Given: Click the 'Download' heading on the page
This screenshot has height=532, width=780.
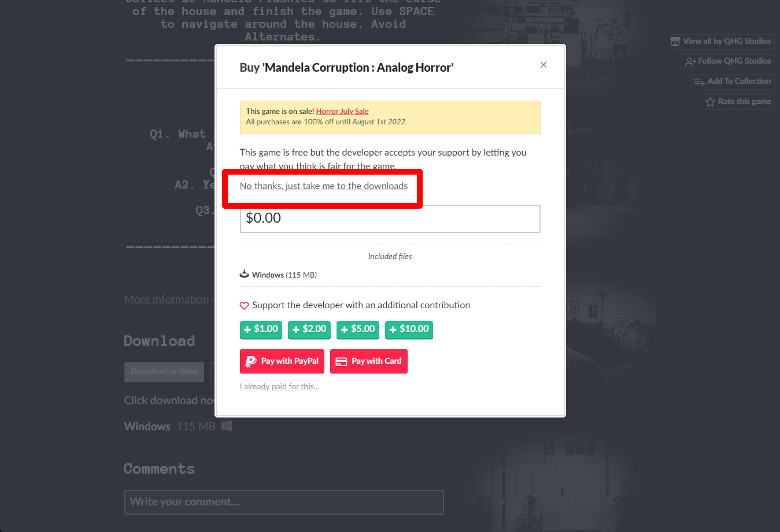Looking at the screenshot, I should [160, 341].
